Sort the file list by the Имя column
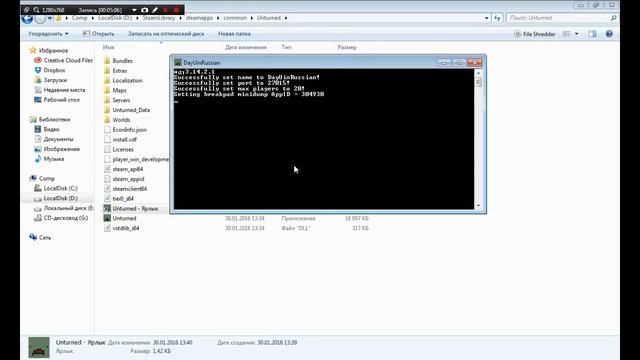640x360 pixels. click(109, 47)
